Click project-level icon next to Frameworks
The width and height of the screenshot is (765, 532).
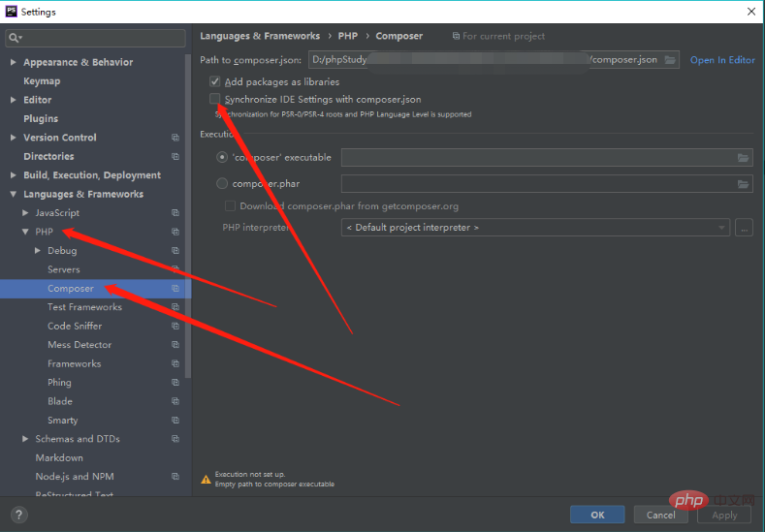[175, 363]
